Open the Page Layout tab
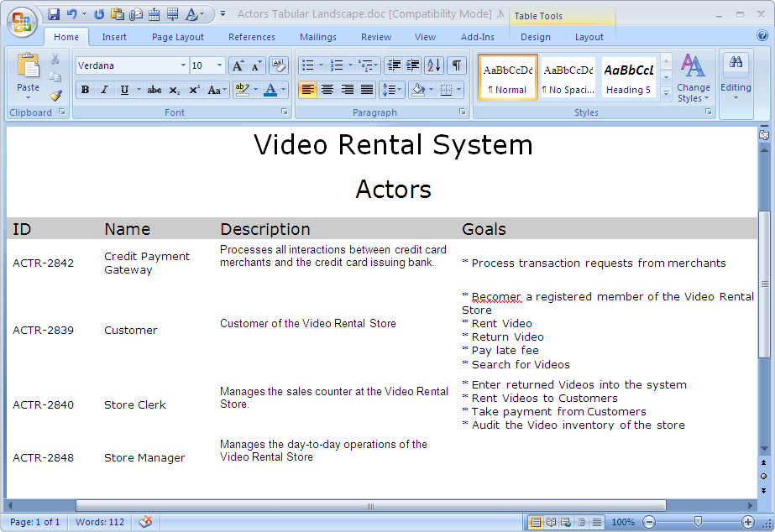Screen dimensions: 775x532 pyautogui.click(x=177, y=37)
